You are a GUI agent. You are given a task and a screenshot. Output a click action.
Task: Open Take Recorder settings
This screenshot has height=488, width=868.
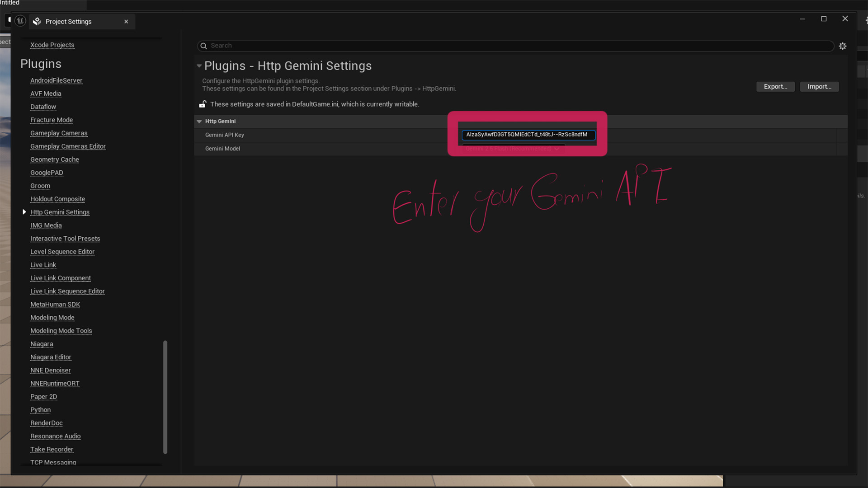coord(52,449)
